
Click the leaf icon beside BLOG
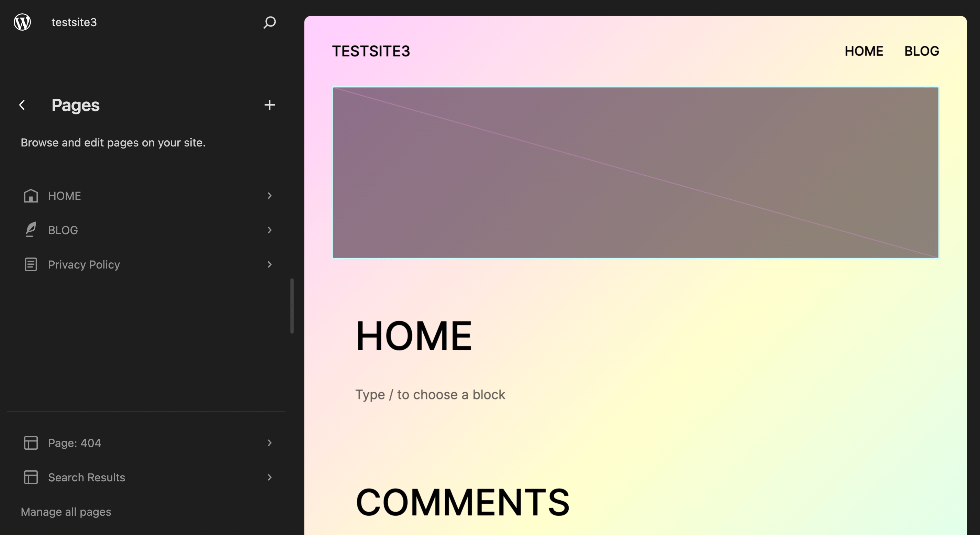coord(31,230)
